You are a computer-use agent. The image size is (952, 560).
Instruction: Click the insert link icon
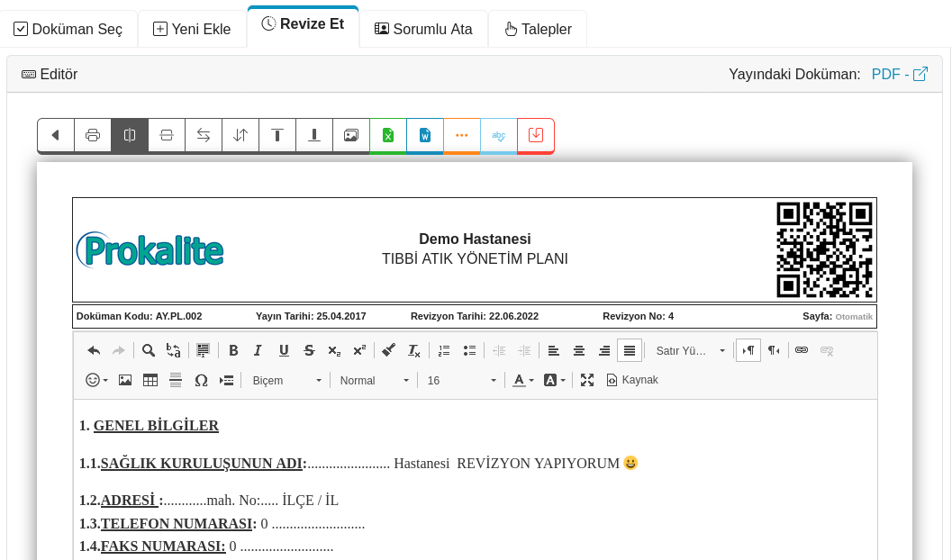point(802,351)
